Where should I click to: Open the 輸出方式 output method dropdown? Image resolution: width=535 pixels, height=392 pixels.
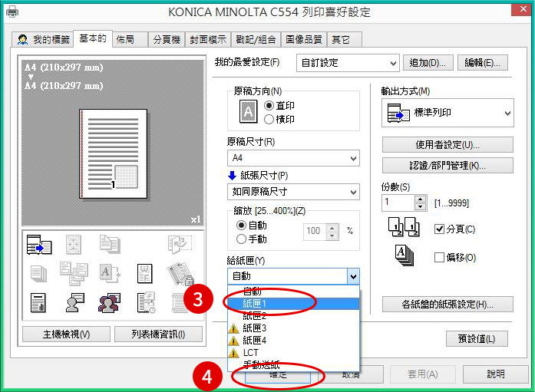[x=447, y=113]
